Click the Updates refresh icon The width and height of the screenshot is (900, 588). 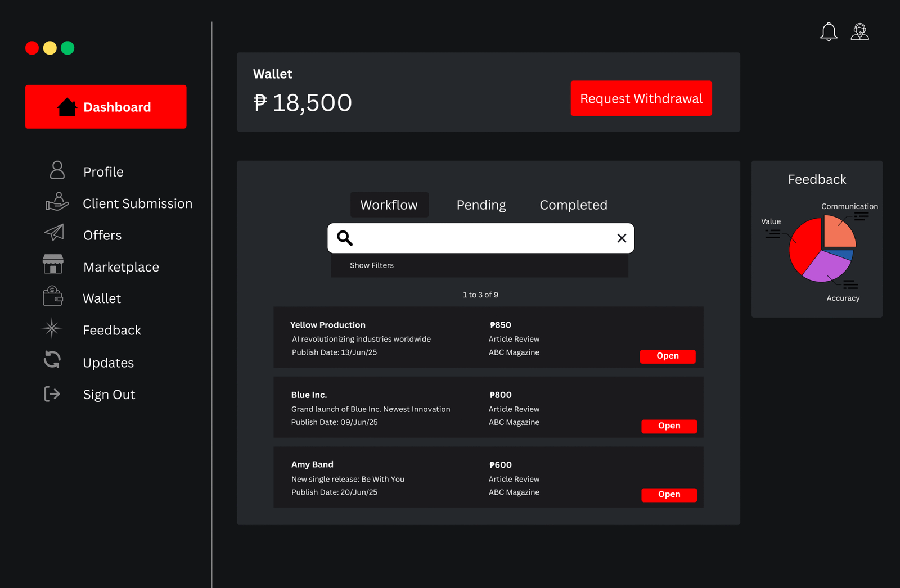pos(52,360)
